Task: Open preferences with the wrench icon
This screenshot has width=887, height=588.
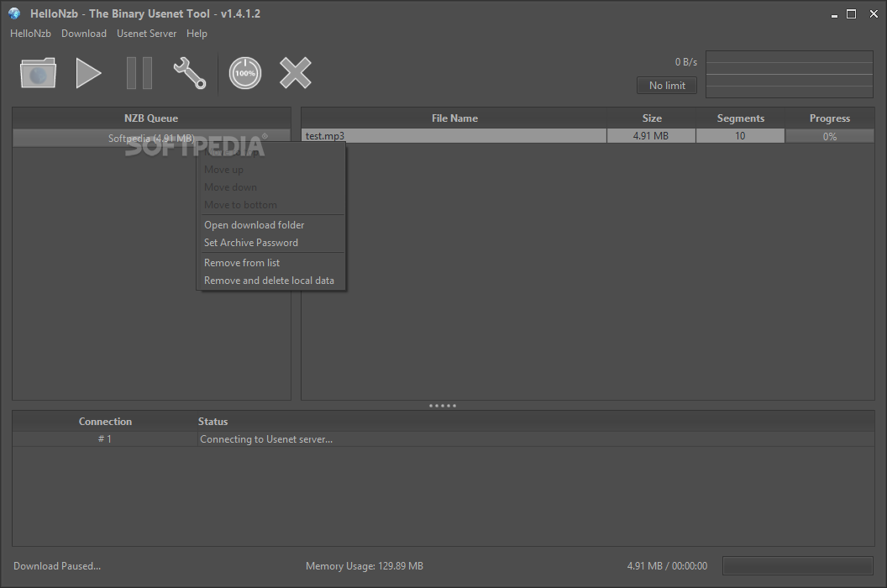Action: [190, 73]
